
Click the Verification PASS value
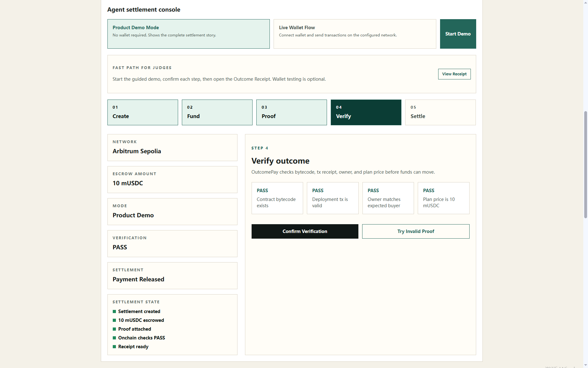coord(120,247)
